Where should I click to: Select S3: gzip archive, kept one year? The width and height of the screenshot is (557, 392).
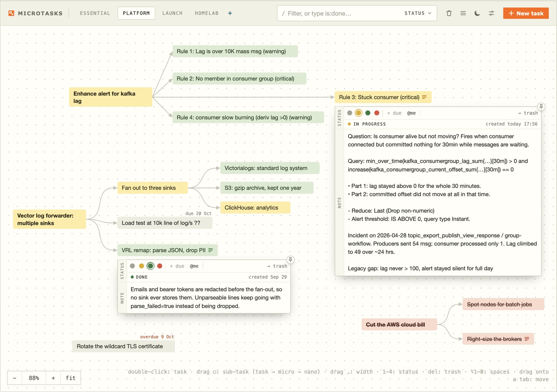coord(267,188)
